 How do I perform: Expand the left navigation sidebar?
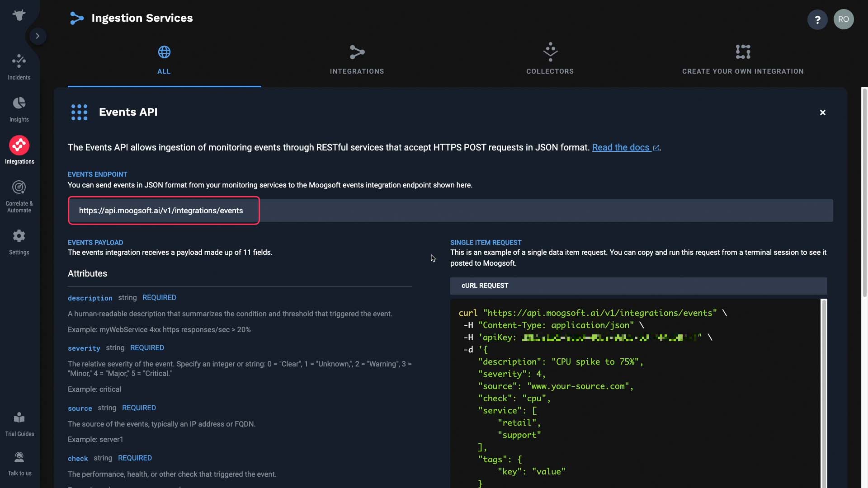coord(38,36)
